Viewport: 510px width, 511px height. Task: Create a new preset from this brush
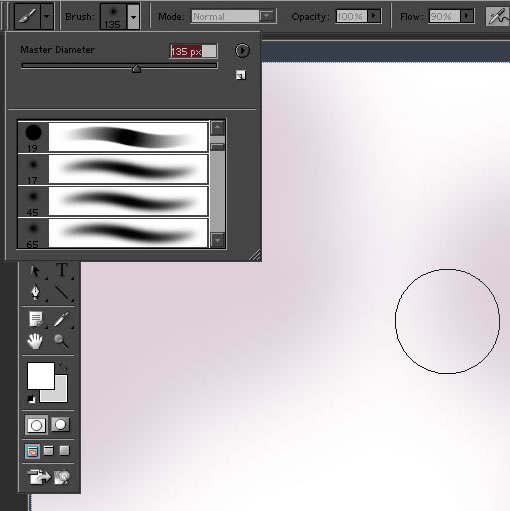tap(241, 75)
